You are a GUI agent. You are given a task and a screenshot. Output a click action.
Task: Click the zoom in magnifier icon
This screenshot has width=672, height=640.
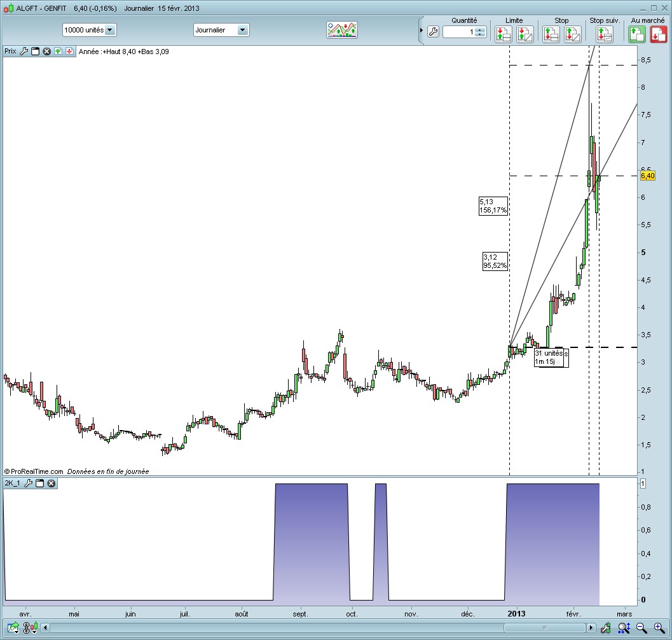(659, 629)
